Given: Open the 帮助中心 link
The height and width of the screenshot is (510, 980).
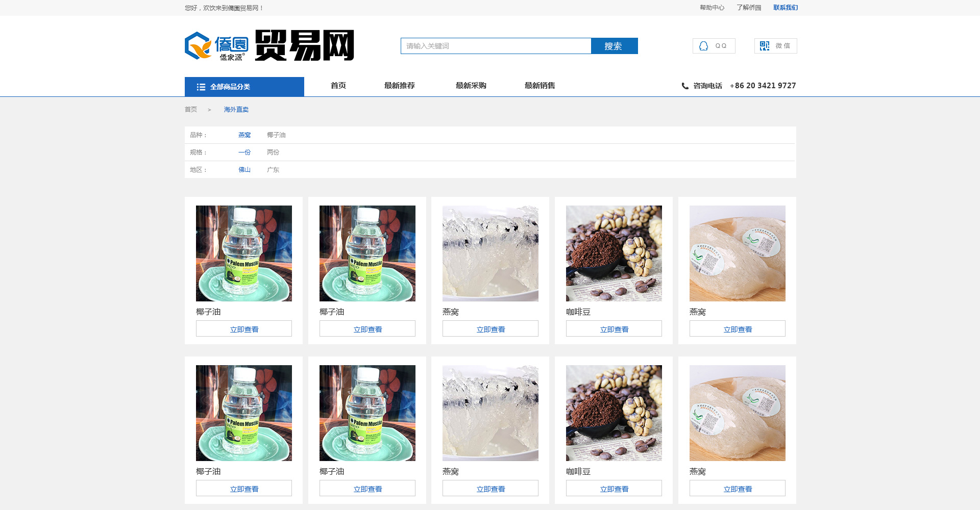Looking at the screenshot, I should point(712,8).
